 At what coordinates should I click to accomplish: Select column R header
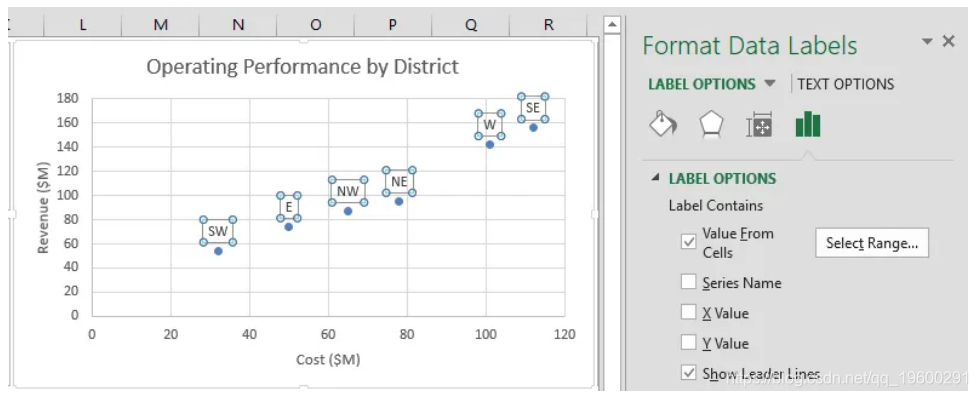click(548, 24)
